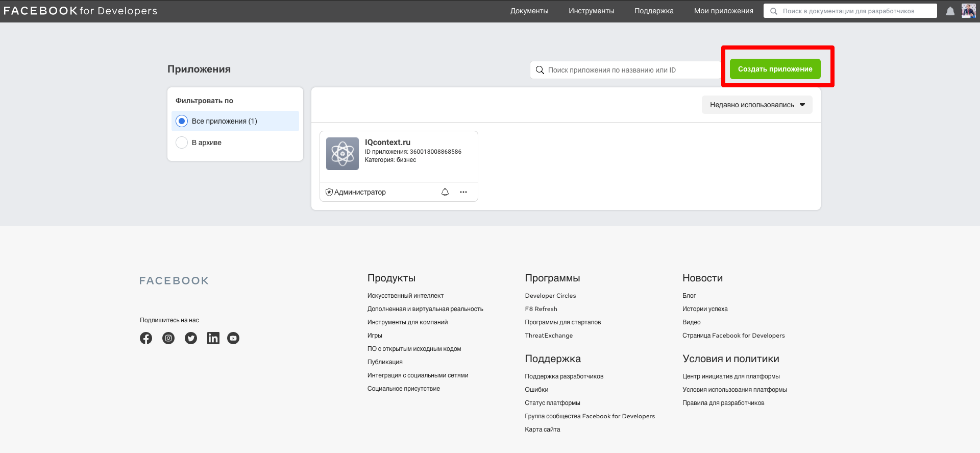The width and height of the screenshot is (980, 453).
Task: Open the Instagram social icon in footer
Action: (168, 338)
